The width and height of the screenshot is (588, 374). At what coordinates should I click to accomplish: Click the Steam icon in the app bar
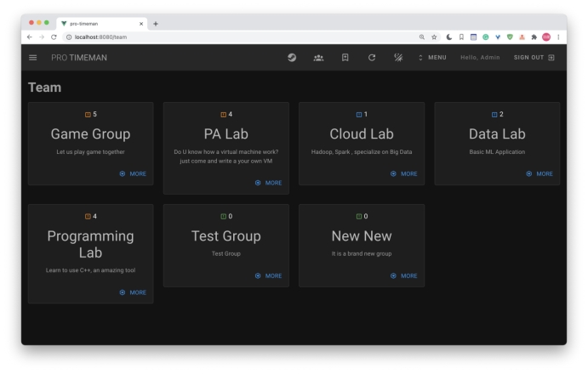click(291, 58)
